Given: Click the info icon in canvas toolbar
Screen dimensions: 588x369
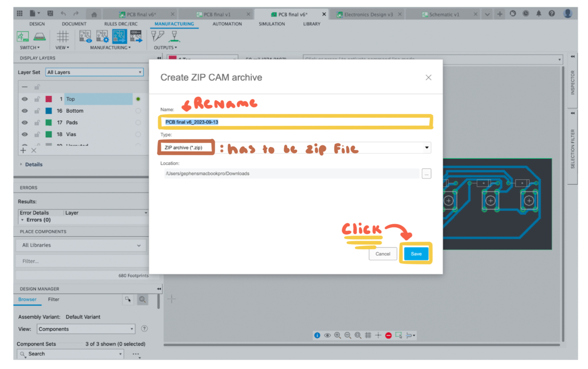Looking at the screenshot, I should (317, 335).
